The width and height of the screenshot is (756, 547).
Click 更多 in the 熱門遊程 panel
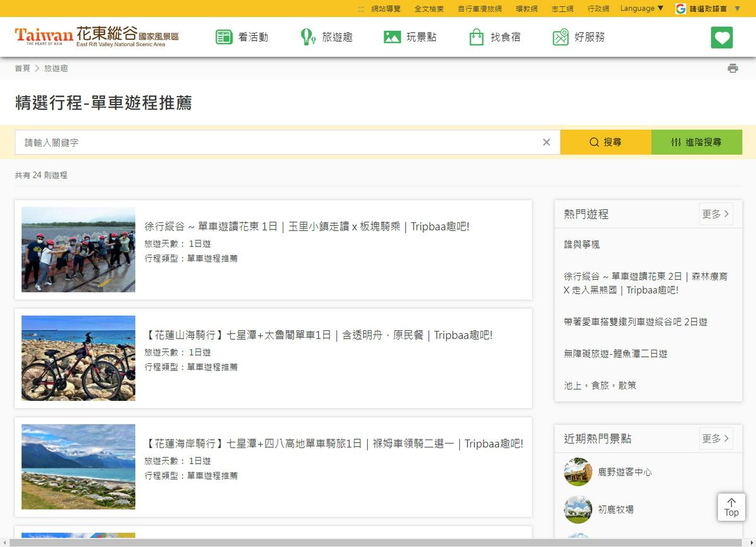pyautogui.click(x=716, y=214)
